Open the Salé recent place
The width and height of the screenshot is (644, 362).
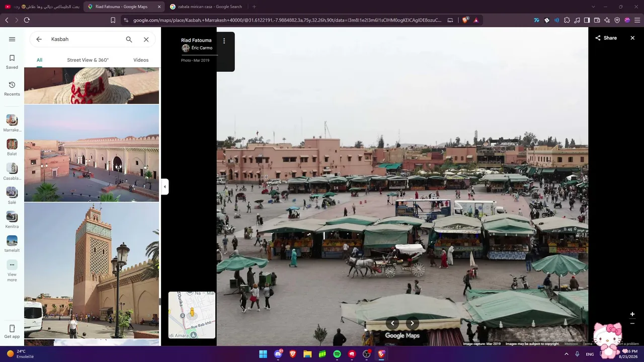pos(12,196)
